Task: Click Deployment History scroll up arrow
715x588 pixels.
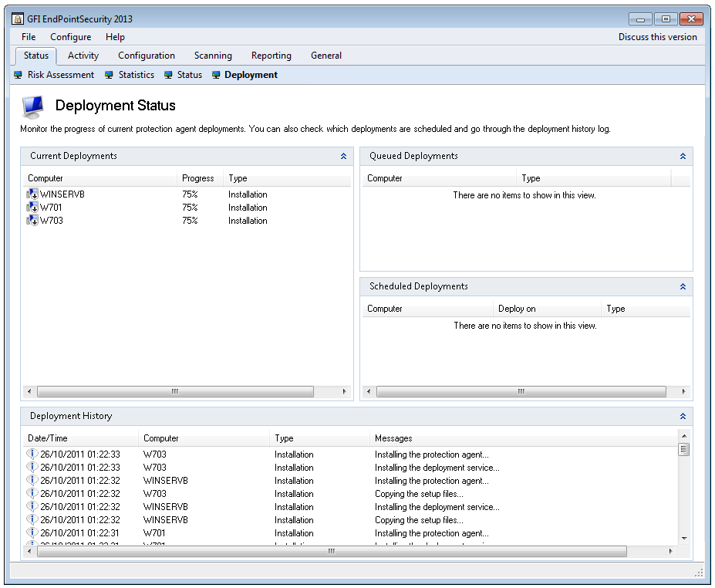Action: (x=684, y=436)
